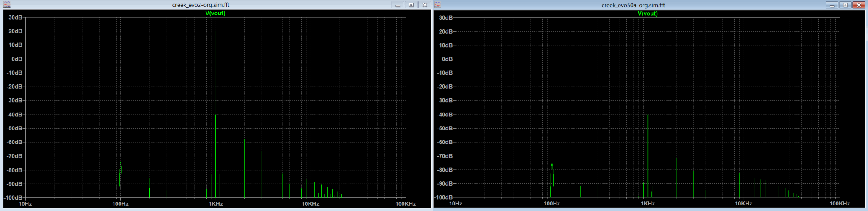Click the -30dB axis label in the evo50a plot
This screenshot has width=868, height=211.
click(x=445, y=101)
